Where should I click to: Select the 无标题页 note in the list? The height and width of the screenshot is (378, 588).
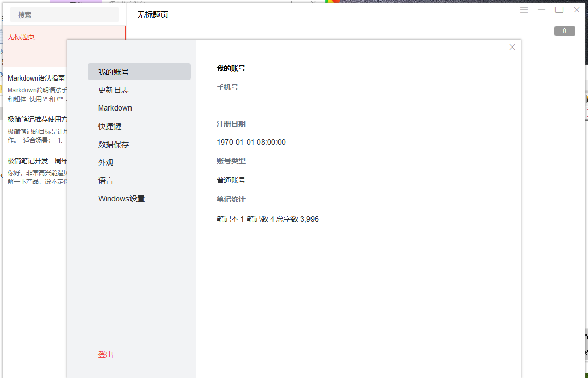coord(21,37)
